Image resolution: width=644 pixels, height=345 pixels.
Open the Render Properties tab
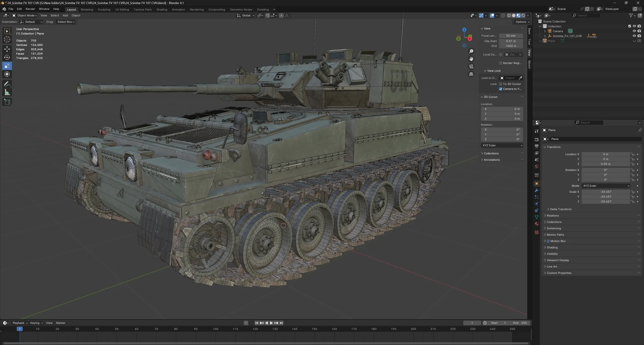pyautogui.click(x=536, y=139)
